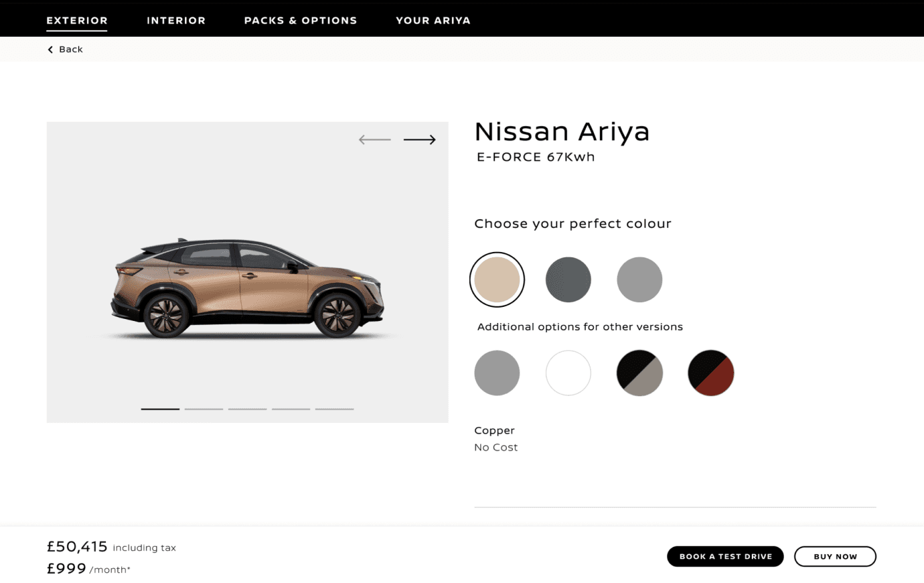Open Packs & Options tab
Image resolution: width=924 pixels, height=583 pixels.
(x=301, y=21)
